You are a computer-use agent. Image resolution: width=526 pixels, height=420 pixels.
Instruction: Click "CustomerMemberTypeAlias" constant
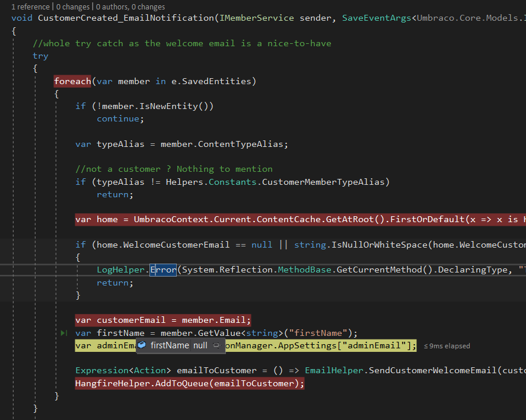pyautogui.click(x=323, y=182)
